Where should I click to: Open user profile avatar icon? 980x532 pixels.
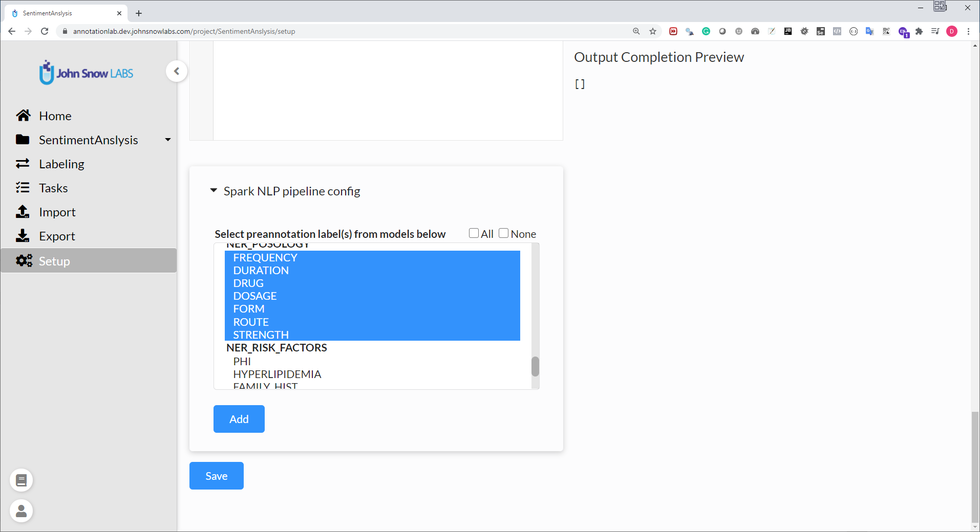point(21,511)
